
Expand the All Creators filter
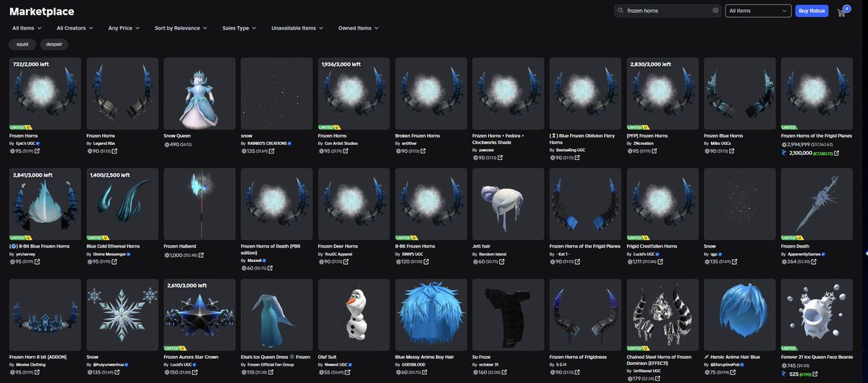coord(74,28)
